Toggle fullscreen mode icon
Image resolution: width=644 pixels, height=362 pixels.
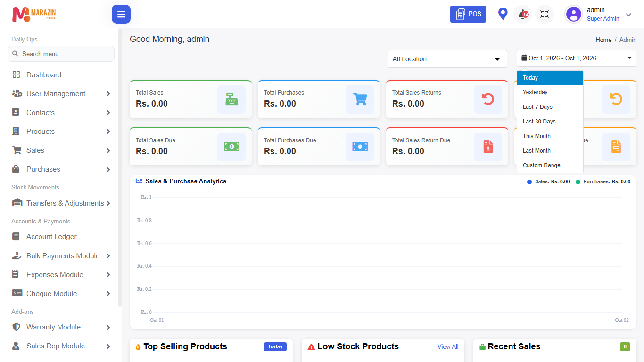point(545,14)
